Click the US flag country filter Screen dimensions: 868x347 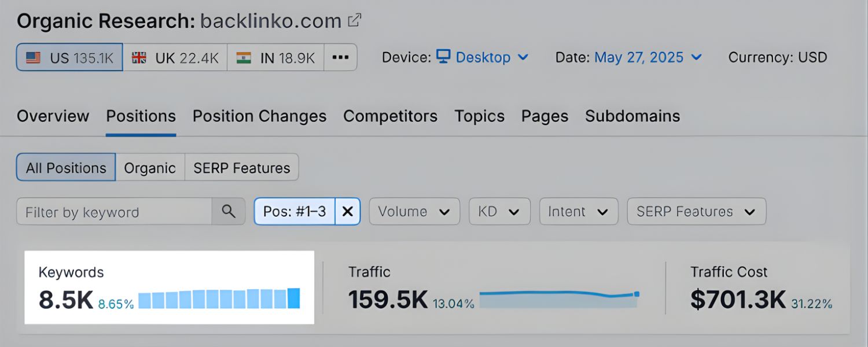(x=69, y=57)
